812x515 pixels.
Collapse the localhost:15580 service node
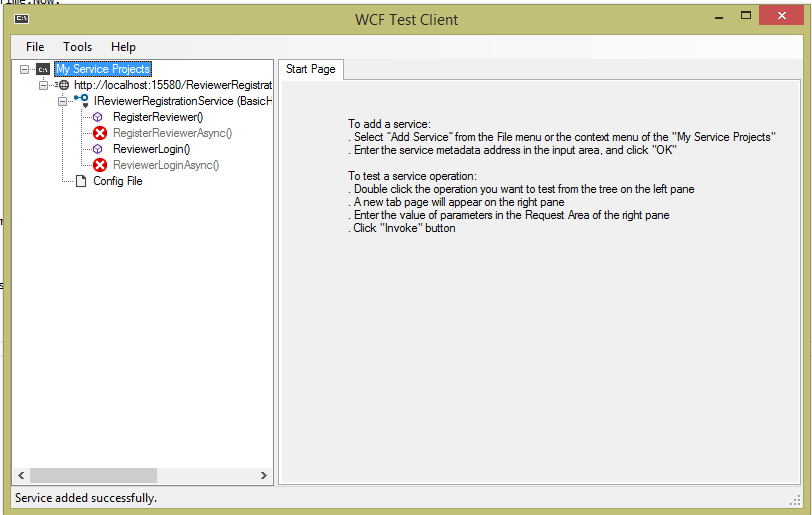tap(44, 85)
